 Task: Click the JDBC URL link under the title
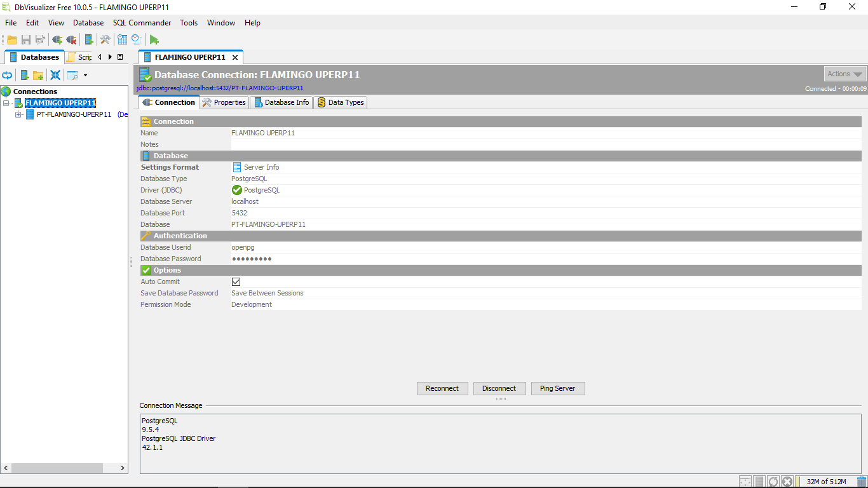click(x=220, y=88)
